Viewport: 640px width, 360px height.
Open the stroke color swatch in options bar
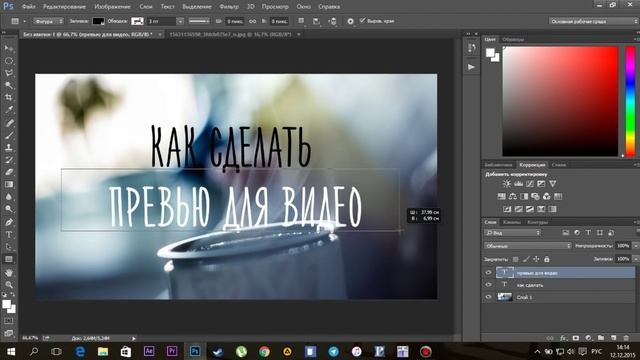pyautogui.click(x=137, y=21)
